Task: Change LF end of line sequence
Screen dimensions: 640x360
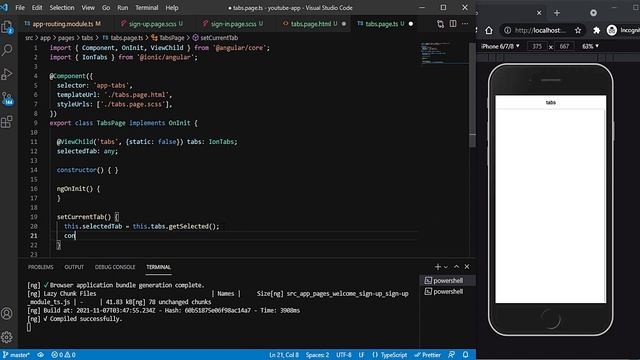Action: point(361,355)
